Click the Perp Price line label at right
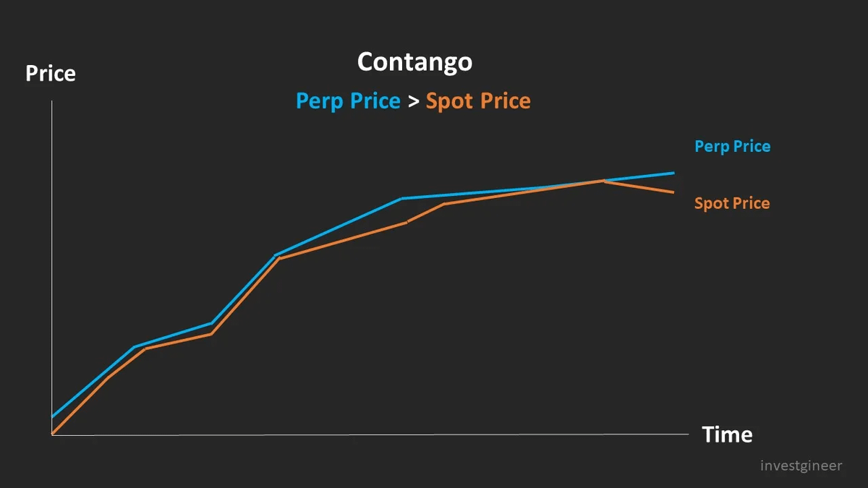The image size is (868, 488). coord(732,147)
